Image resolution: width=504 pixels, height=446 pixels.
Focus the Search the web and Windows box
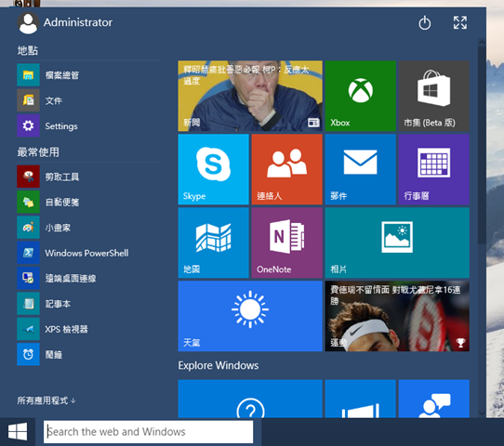coord(148,431)
